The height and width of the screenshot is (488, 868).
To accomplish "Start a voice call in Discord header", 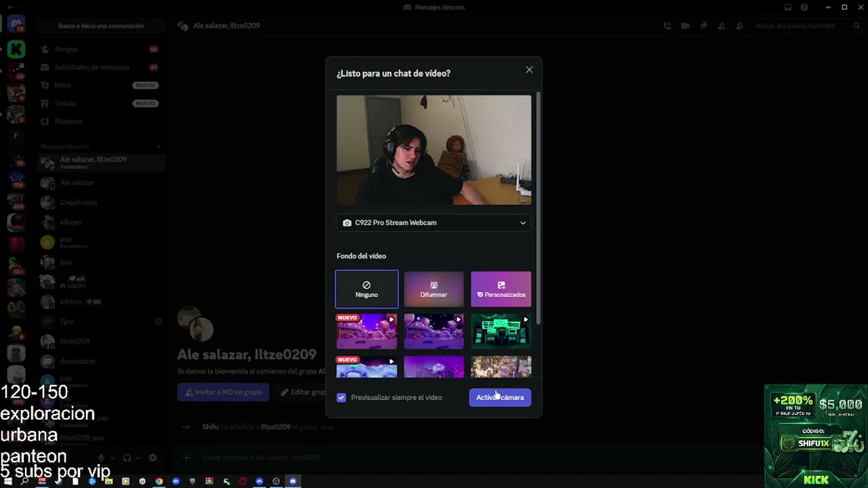I will [668, 26].
